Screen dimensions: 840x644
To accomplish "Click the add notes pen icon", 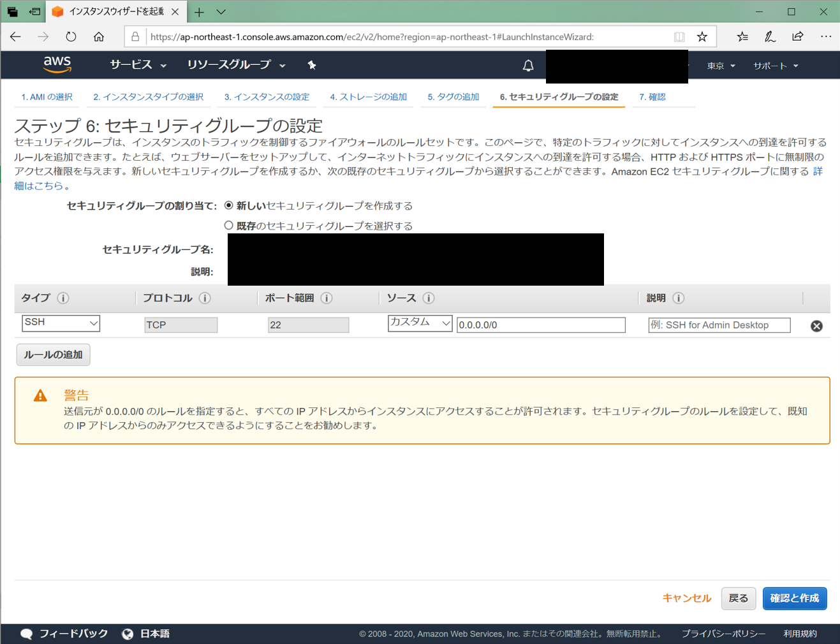I will click(x=770, y=37).
